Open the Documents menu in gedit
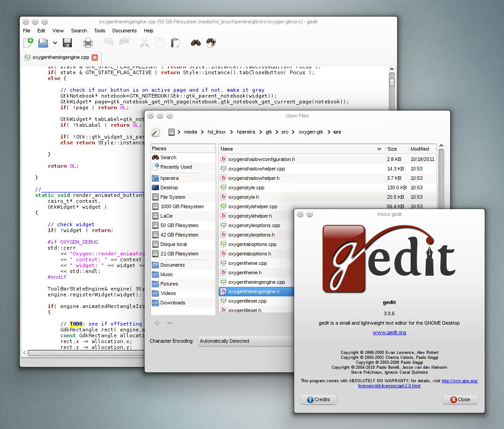Screen dimensions: 504x429 [x=124, y=31]
